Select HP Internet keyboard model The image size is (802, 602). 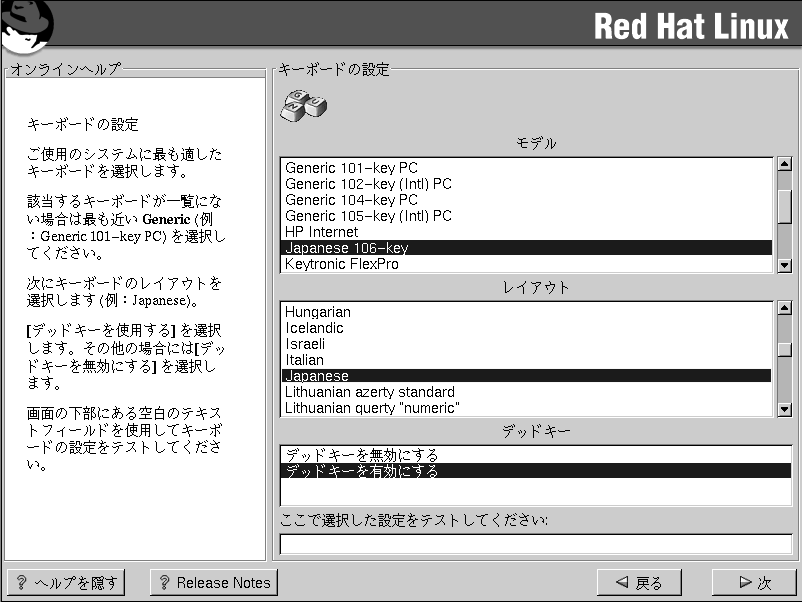coord(321,232)
